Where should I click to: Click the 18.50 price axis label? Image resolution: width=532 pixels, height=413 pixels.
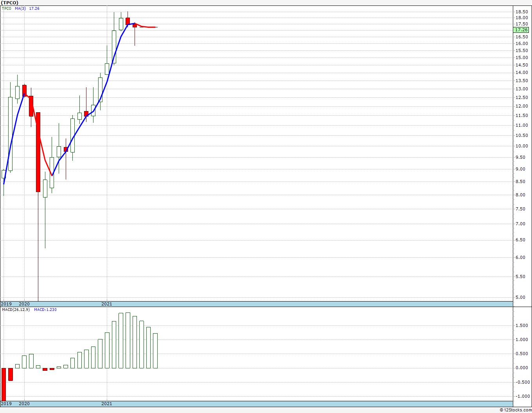click(x=521, y=12)
